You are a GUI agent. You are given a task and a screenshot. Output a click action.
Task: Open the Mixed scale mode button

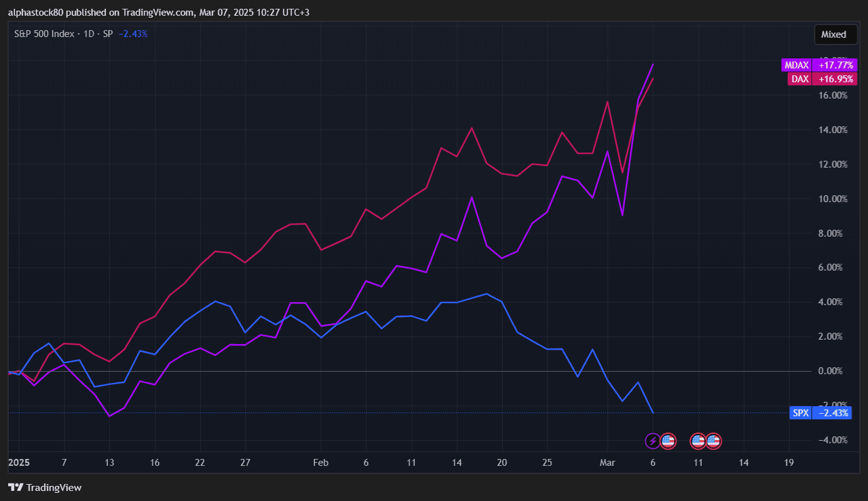pos(835,35)
